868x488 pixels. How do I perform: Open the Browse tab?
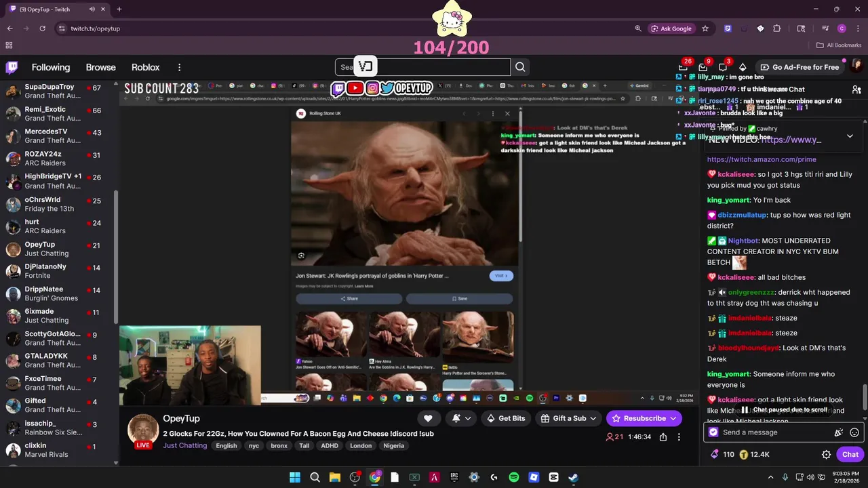click(x=101, y=67)
